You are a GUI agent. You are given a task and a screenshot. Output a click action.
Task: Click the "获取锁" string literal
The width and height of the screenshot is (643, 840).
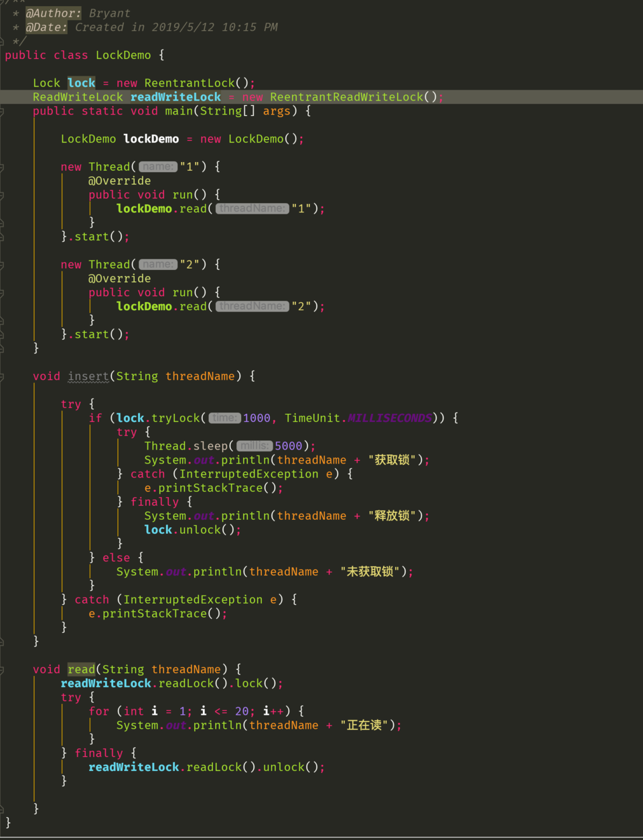point(392,460)
